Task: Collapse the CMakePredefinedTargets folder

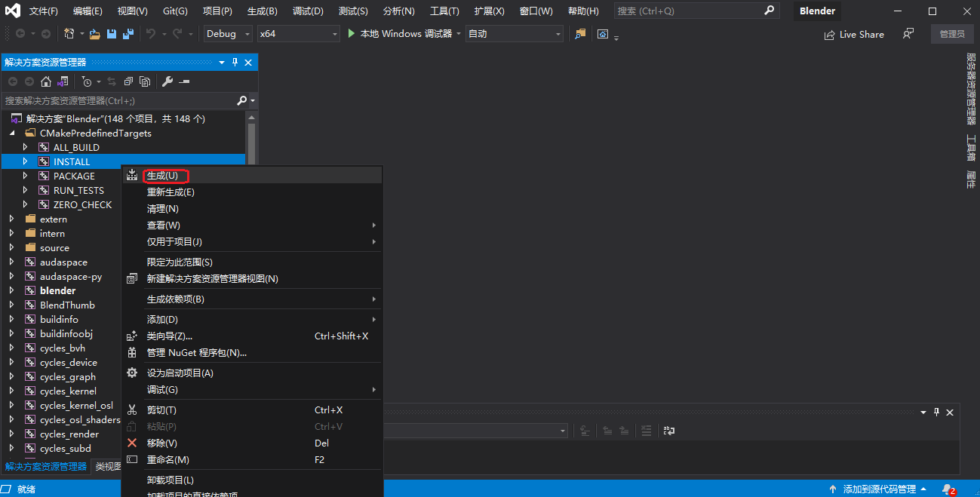Action: 11,133
